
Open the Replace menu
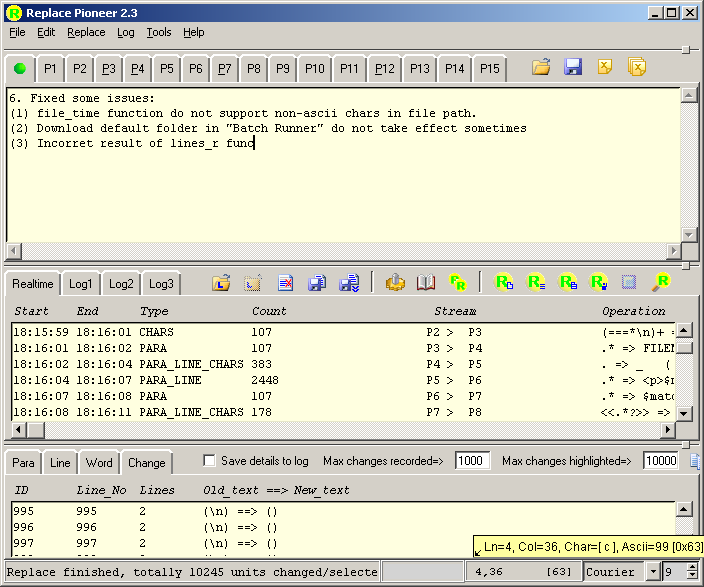[x=86, y=32]
